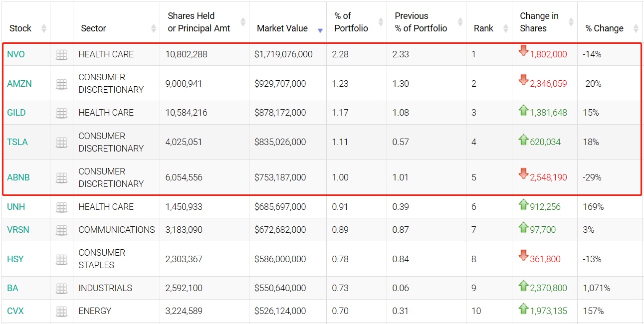
Task: Click the grid icon in the NVO row
Action: coord(61,55)
